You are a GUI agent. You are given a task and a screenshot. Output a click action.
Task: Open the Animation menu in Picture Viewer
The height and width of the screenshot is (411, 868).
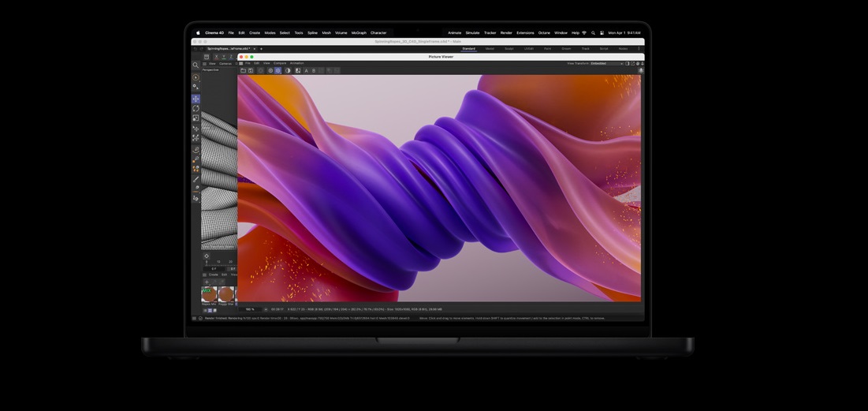(x=296, y=63)
